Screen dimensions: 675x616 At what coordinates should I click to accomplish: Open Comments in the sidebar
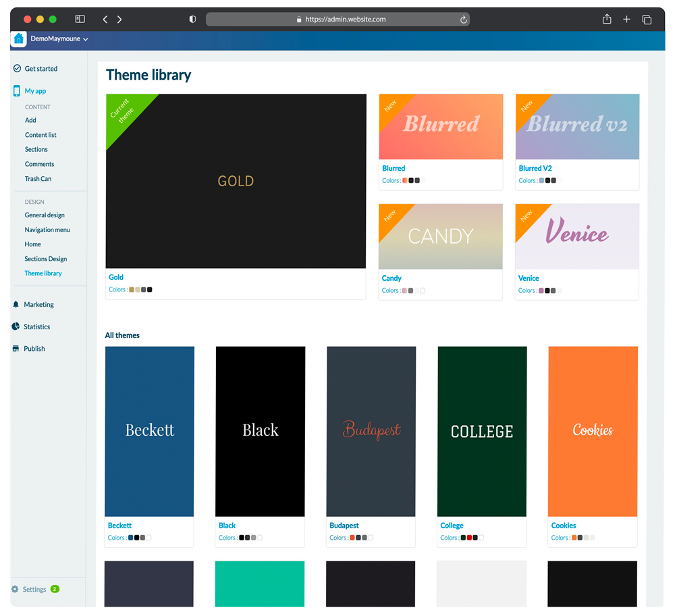(x=39, y=164)
